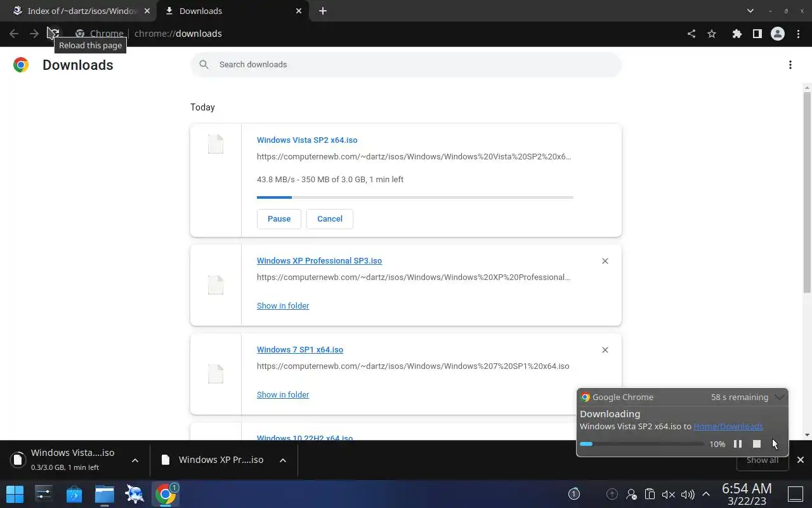Image resolution: width=812 pixels, height=508 pixels.
Task: Close the Downloads tab
Action: 299,11
